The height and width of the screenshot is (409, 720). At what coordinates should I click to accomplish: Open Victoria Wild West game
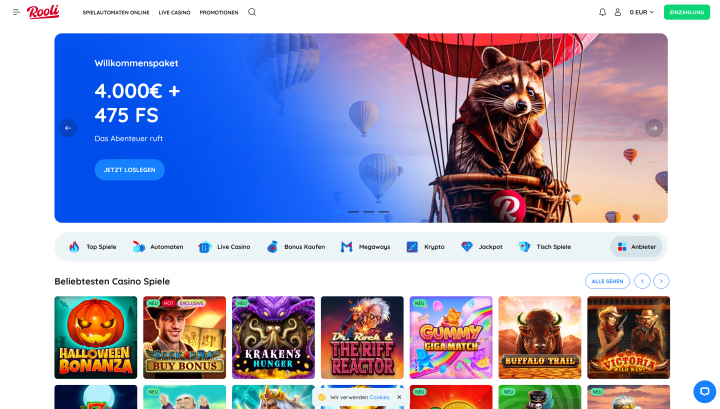tap(629, 337)
